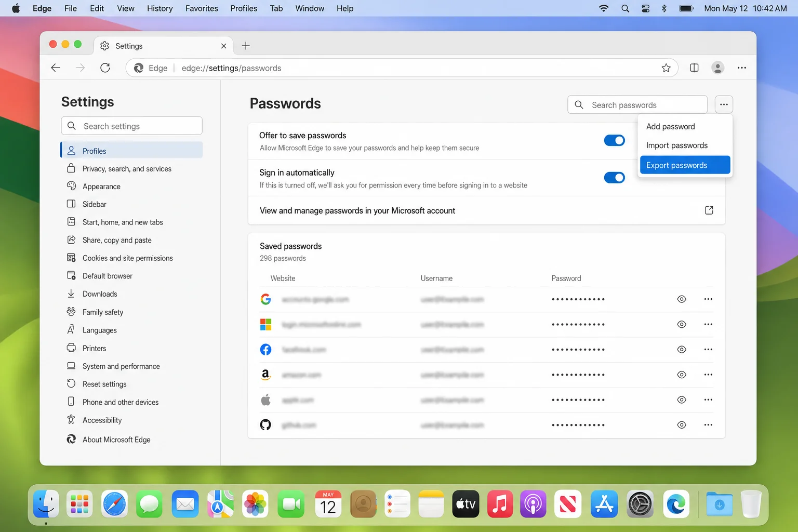Open Safari from the Dock
The width and height of the screenshot is (798, 532).
tap(114, 504)
